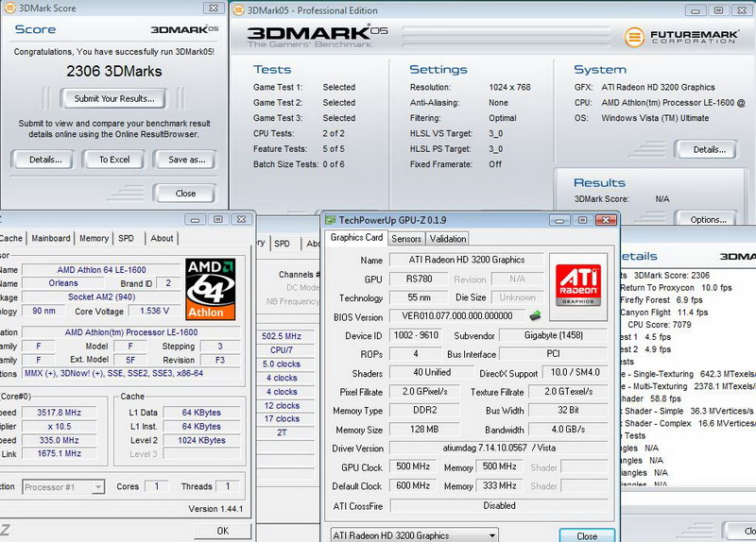Click the CPU Score: 7079 details line
Screen dimensions: 756x542
659,325
